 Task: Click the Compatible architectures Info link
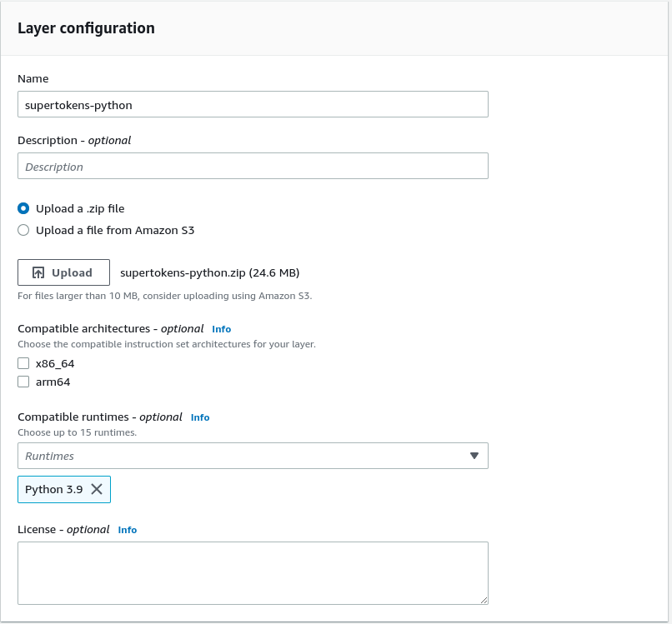[x=221, y=328]
